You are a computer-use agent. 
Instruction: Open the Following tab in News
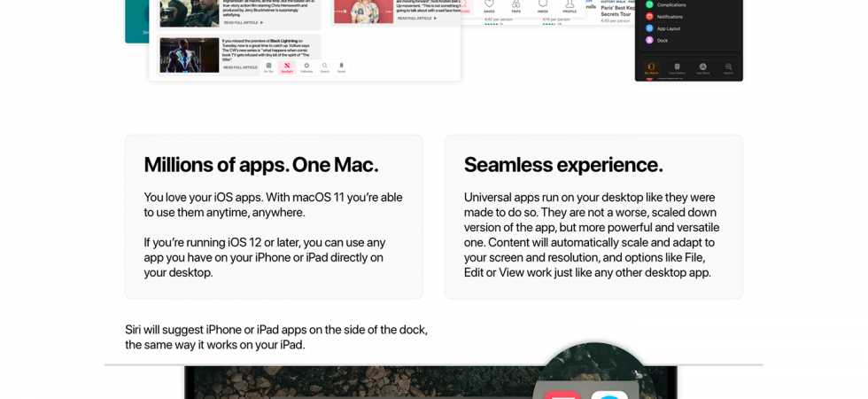306,67
